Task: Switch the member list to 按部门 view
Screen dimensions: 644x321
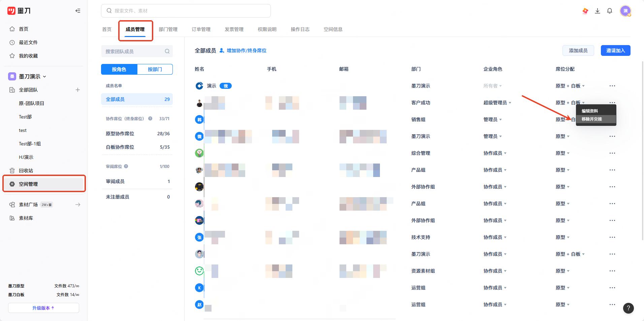Action: [155, 69]
